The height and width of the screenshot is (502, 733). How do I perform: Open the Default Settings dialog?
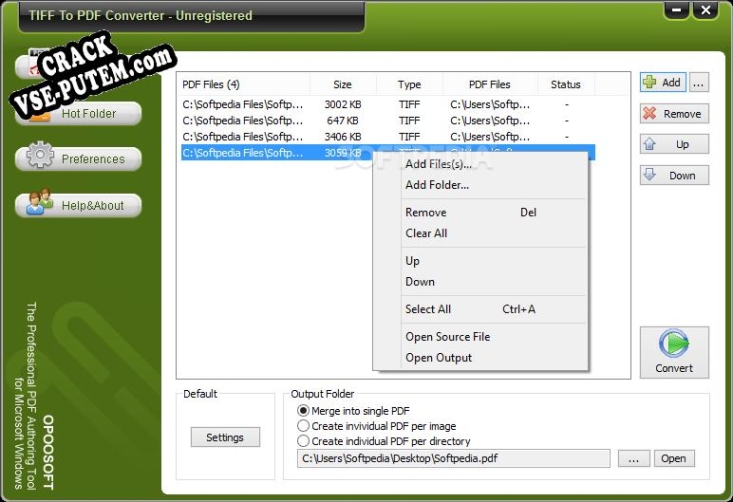coord(225,437)
